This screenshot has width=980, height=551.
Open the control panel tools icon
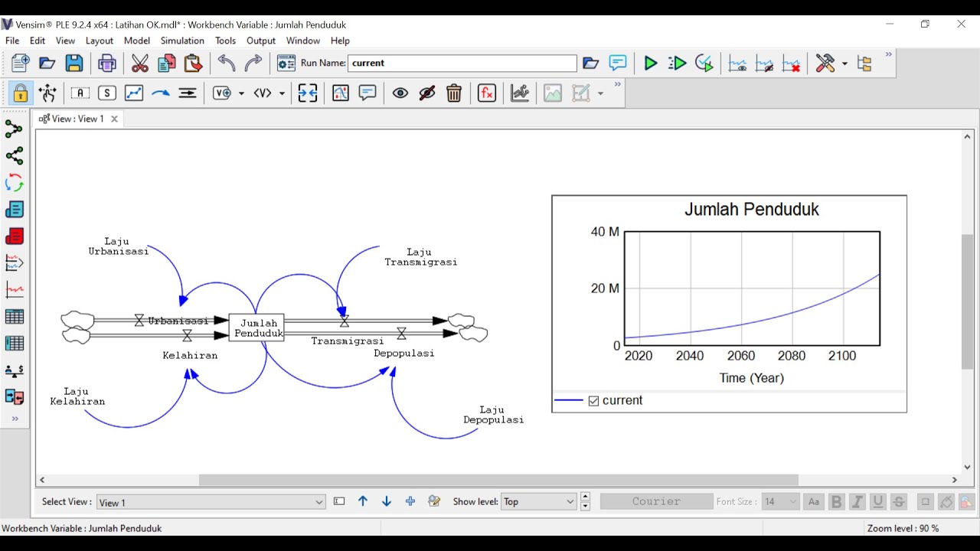click(x=825, y=63)
